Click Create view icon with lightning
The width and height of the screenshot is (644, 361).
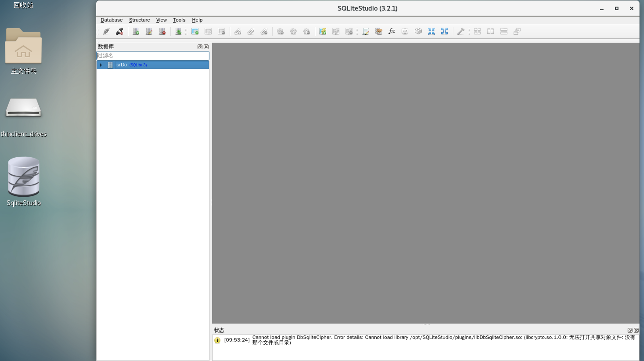pos(322,32)
